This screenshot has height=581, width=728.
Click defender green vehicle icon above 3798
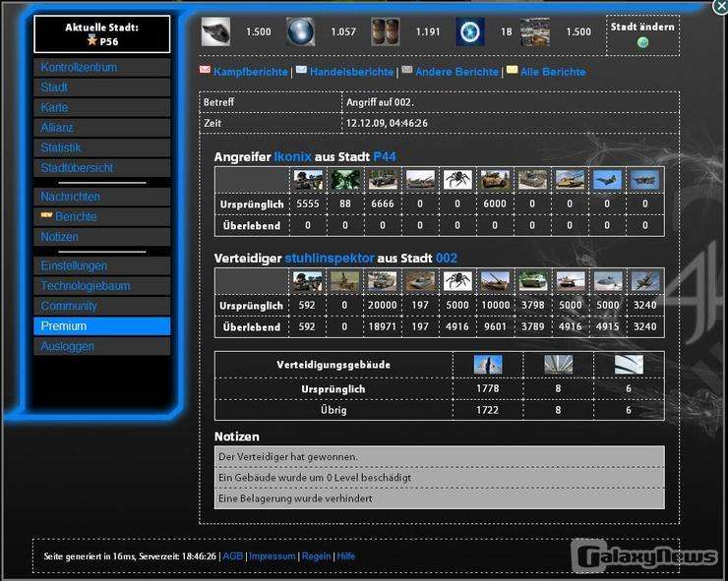[532, 281]
